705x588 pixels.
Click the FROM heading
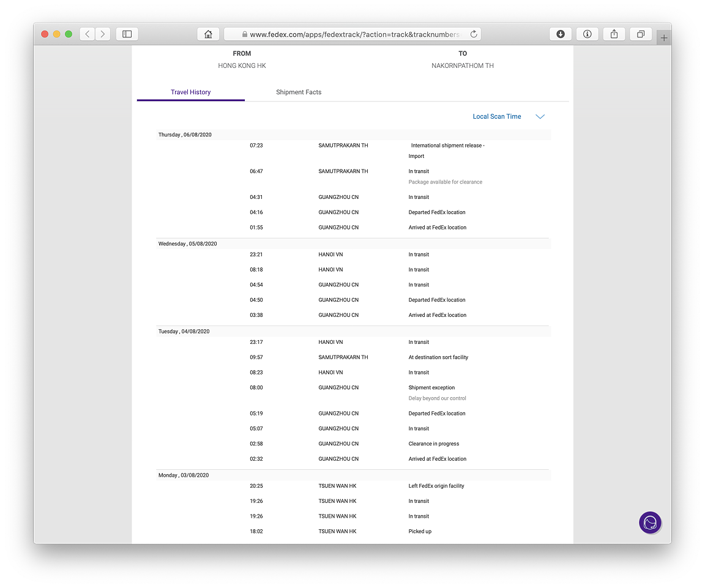click(242, 53)
